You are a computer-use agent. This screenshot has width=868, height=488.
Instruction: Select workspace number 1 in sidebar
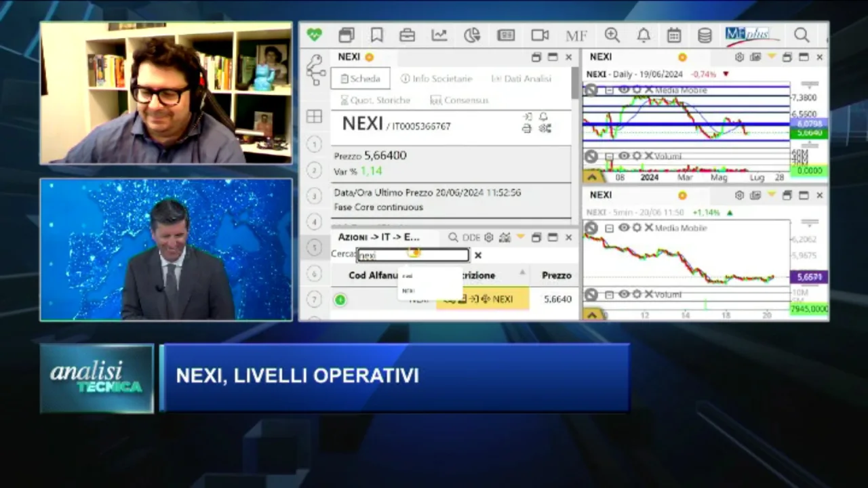[x=313, y=144]
